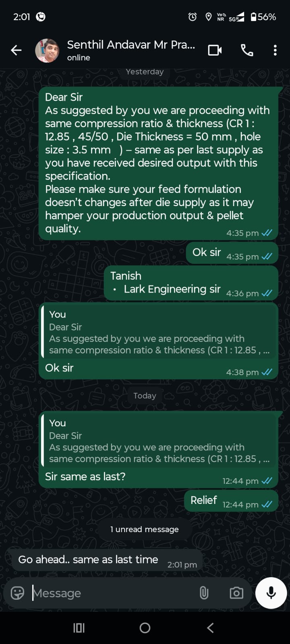Tap the quoted message above "Ok sir" at 4:38 pm
The image size is (290, 644).
159,332
